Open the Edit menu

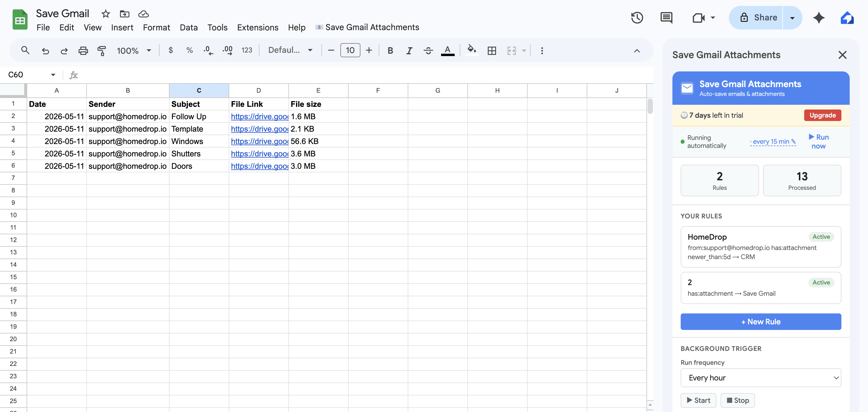[67, 28]
